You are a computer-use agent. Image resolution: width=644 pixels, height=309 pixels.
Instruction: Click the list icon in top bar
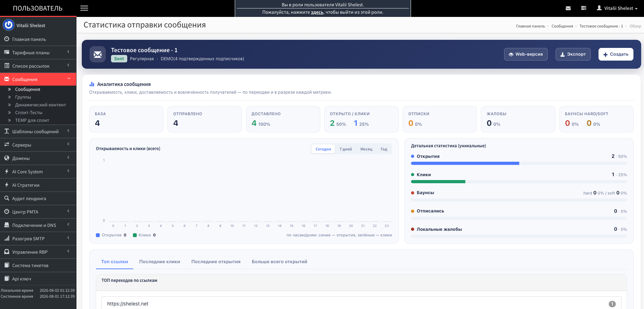point(584,8)
